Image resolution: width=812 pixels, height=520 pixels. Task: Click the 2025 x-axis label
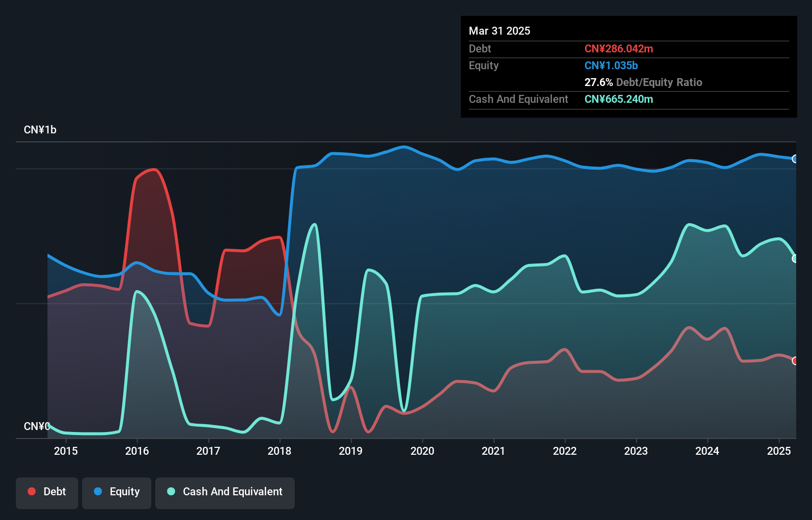779,451
